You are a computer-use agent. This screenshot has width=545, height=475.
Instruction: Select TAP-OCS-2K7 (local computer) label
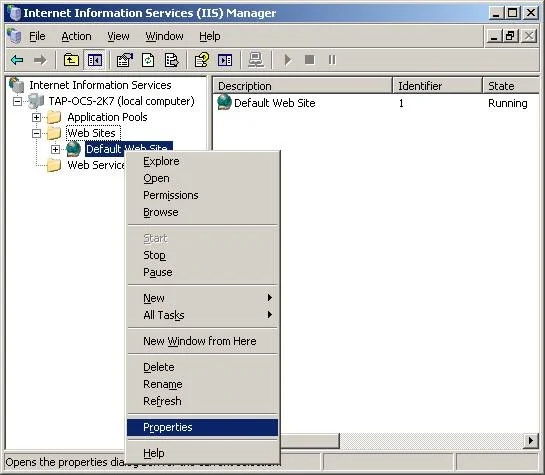click(x=121, y=101)
